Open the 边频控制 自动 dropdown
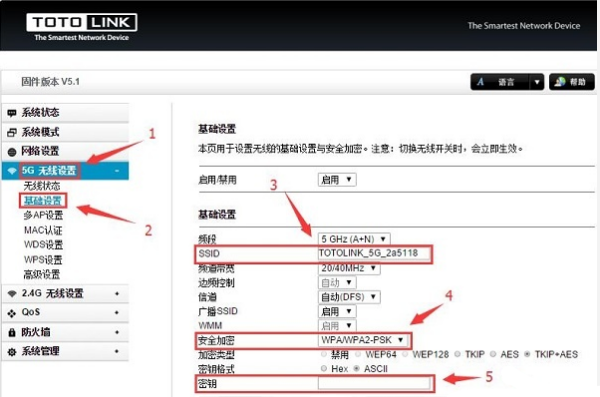Screen dimensions: 600x397 coord(337,283)
